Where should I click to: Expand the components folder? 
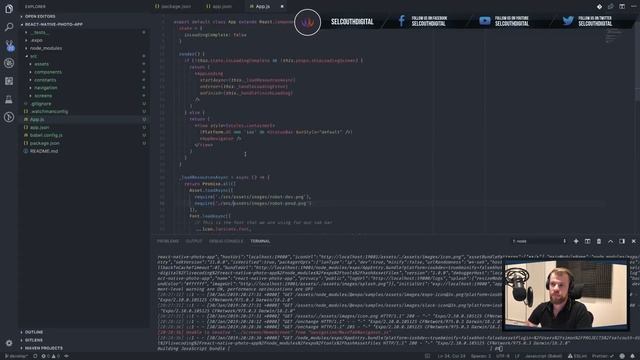[x=48, y=72]
